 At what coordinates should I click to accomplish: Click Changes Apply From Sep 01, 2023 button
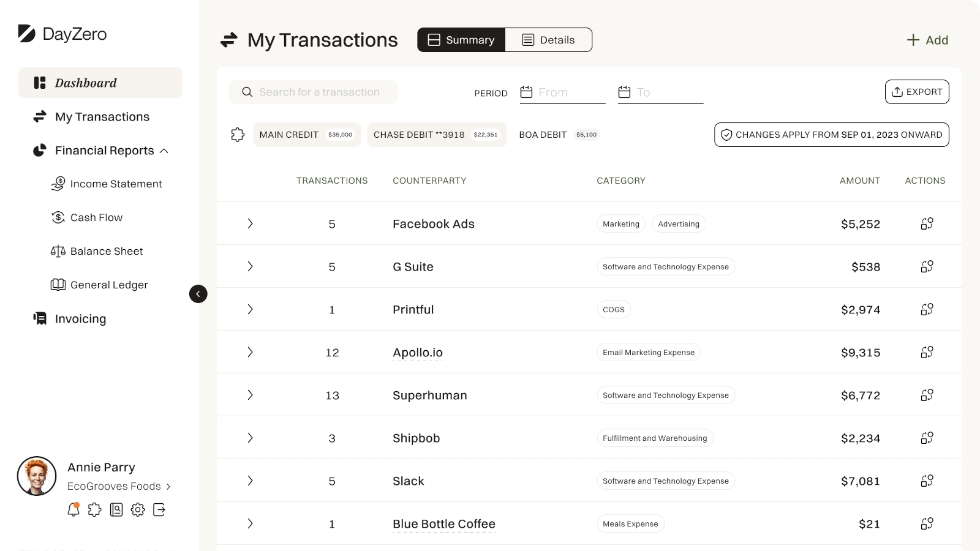[832, 135]
